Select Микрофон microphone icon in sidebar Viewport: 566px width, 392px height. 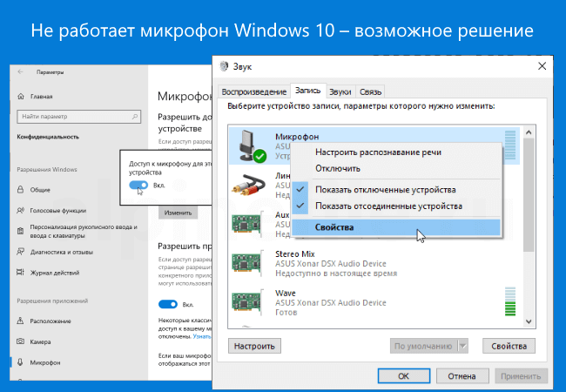pos(21,362)
